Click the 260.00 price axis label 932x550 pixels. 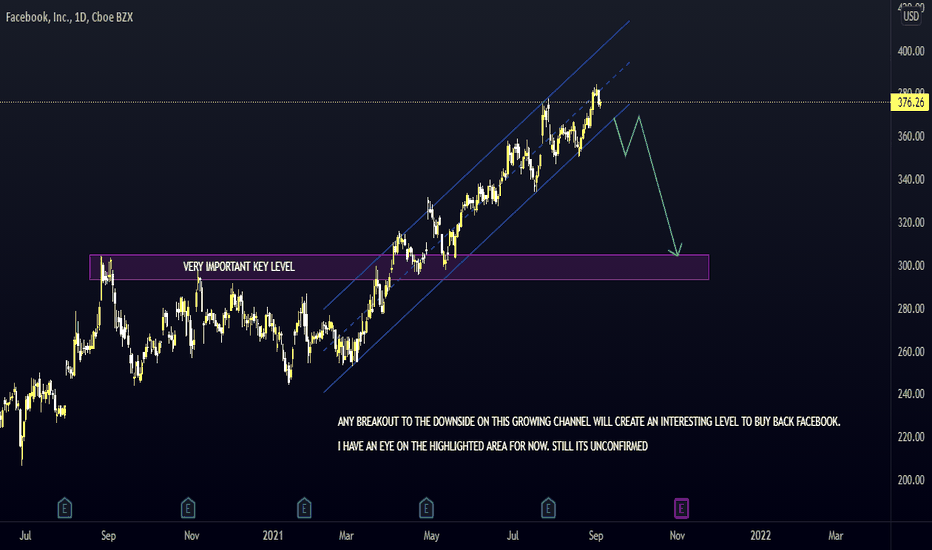point(911,351)
